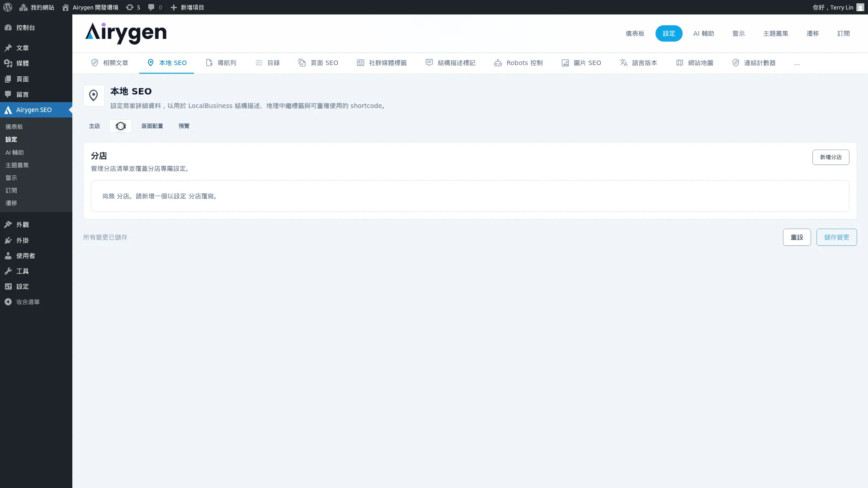
Task: Open the WordPress logo menu
Action: [8, 7]
